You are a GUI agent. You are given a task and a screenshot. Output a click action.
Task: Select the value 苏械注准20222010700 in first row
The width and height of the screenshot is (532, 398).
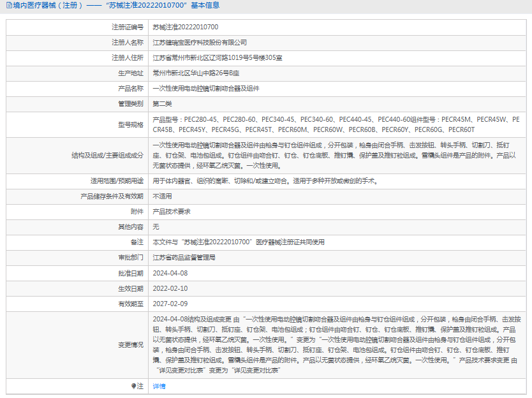click(185, 27)
